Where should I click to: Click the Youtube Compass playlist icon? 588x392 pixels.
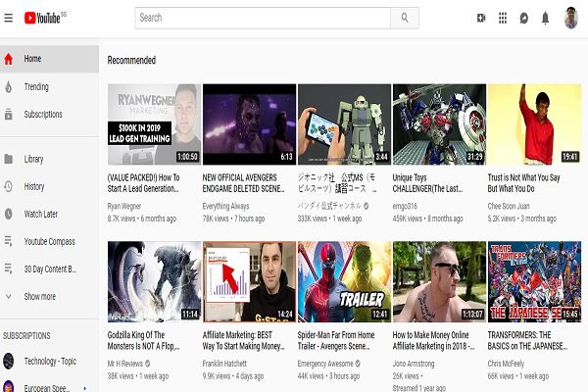[x=8, y=241]
